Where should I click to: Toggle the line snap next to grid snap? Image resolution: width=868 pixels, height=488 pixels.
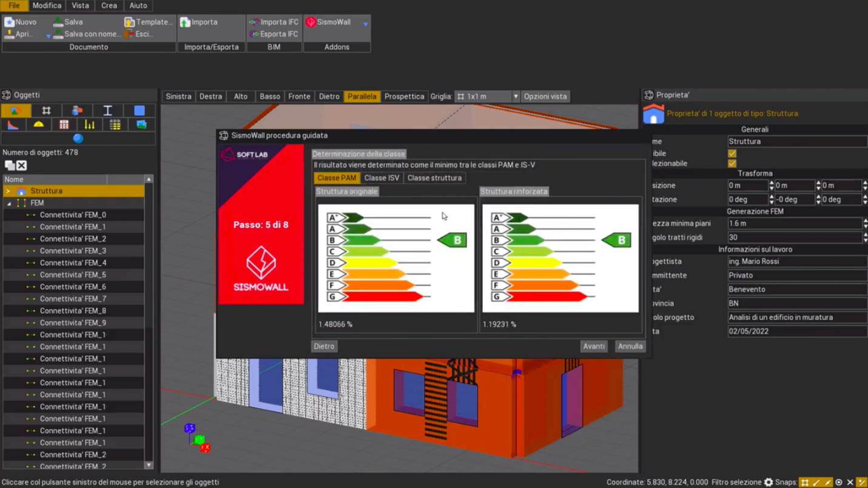[816, 483]
